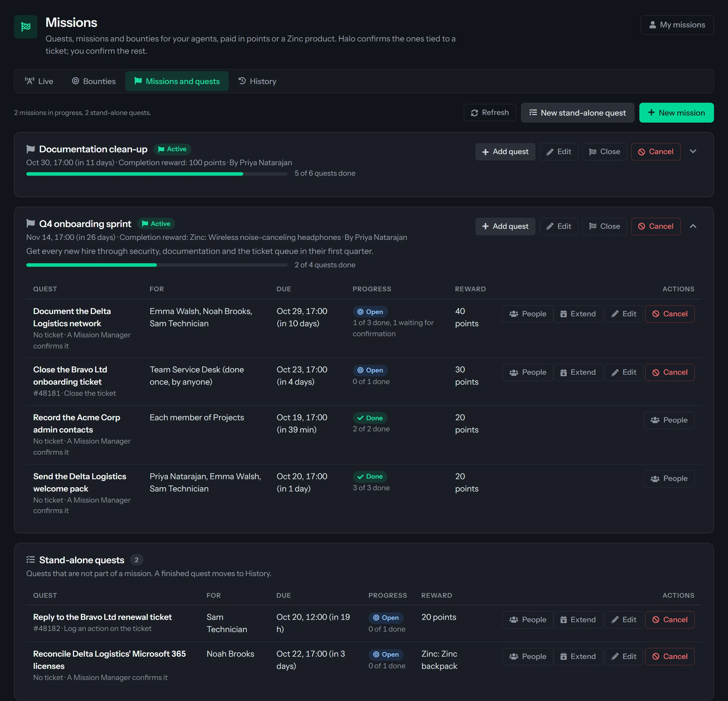Edit the Document the Delta Logistics network quest

[624, 314]
